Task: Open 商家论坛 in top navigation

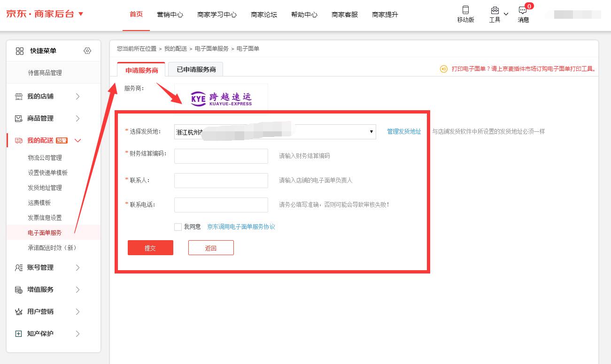Action: (x=264, y=15)
